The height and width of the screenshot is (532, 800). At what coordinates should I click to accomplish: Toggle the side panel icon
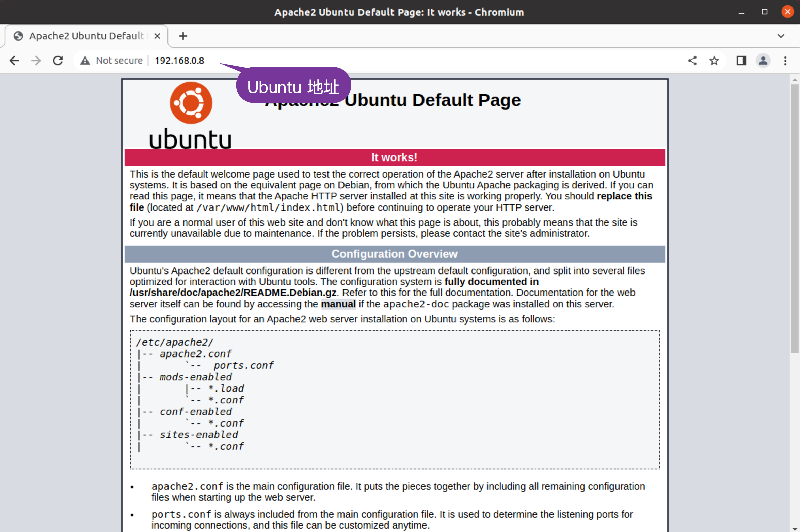(741, 61)
